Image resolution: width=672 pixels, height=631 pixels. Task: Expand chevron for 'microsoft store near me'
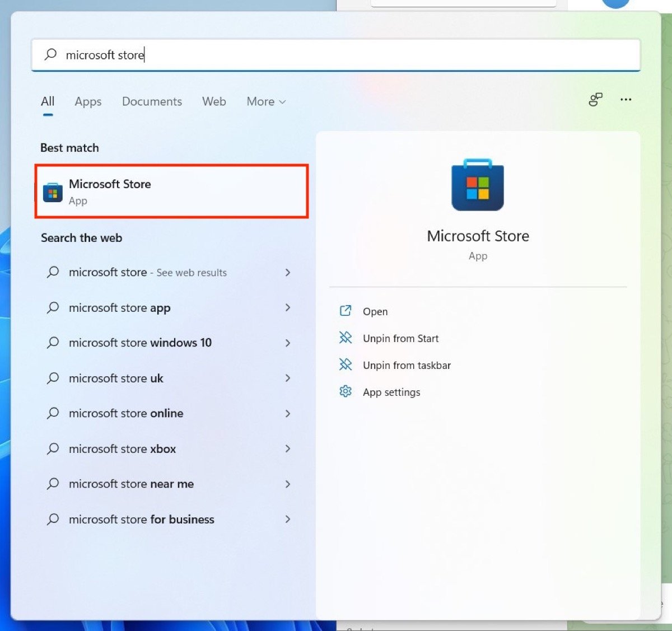click(x=288, y=484)
